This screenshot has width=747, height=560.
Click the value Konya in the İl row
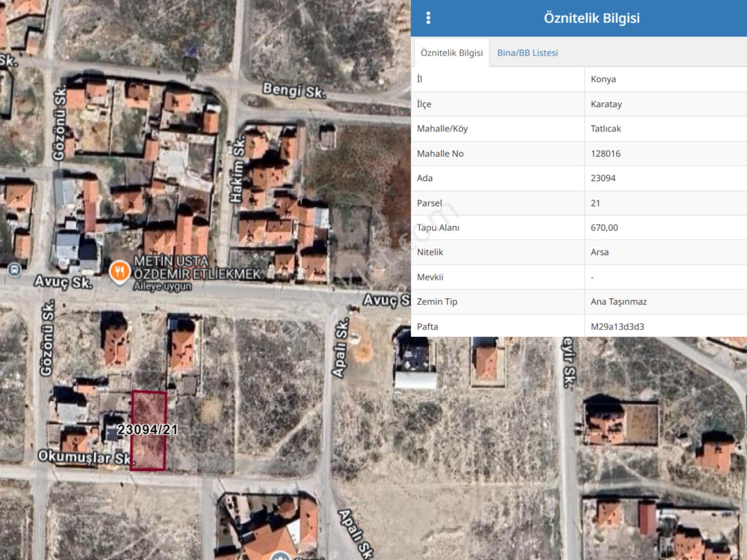click(x=603, y=79)
